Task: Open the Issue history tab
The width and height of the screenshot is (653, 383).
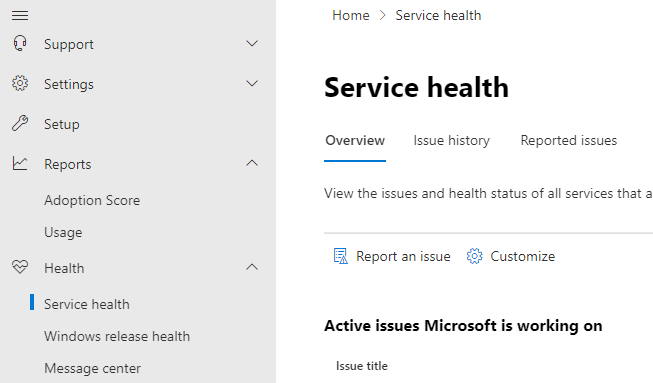Action: [451, 141]
